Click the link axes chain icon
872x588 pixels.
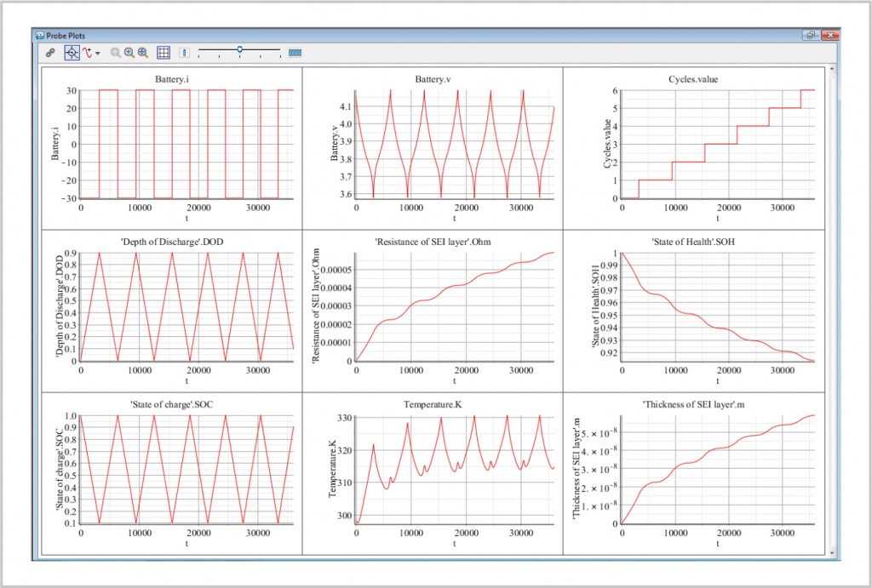click(50, 53)
